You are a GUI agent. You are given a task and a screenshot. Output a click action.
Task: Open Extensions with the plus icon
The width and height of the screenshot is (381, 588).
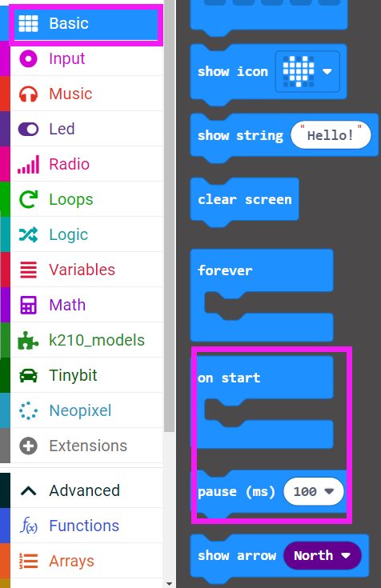[28, 446]
